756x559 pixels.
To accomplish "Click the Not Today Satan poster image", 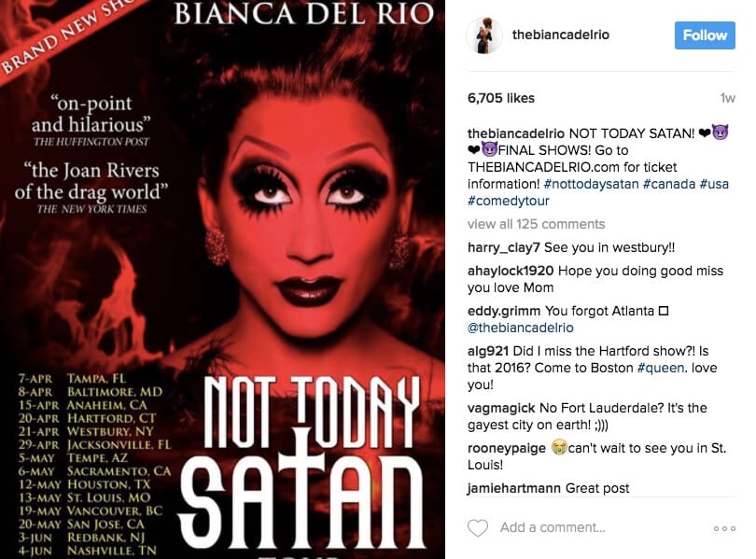I will click(x=222, y=280).
